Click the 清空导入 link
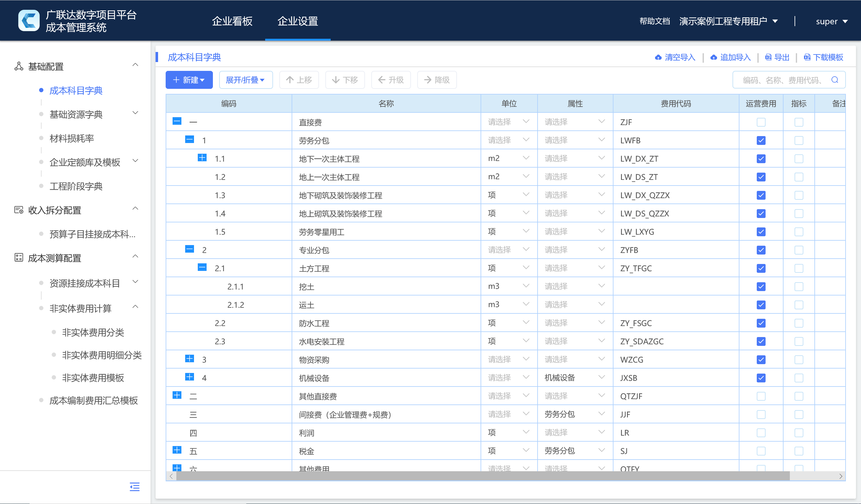 pyautogui.click(x=675, y=57)
